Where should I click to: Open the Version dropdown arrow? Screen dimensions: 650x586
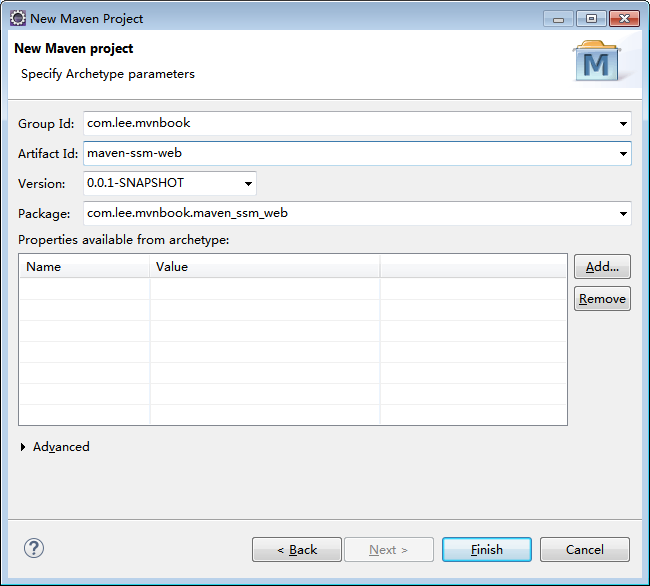pyautogui.click(x=248, y=184)
